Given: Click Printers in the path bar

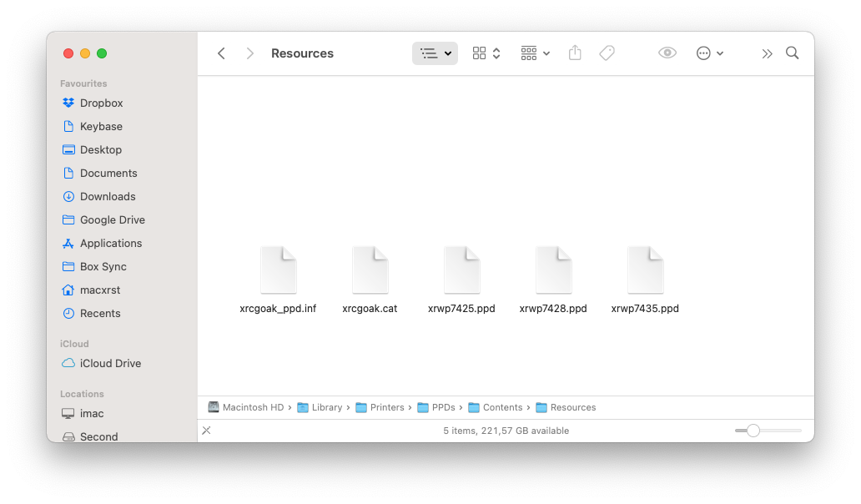Looking at the screenshot, I should pos(380,407).
